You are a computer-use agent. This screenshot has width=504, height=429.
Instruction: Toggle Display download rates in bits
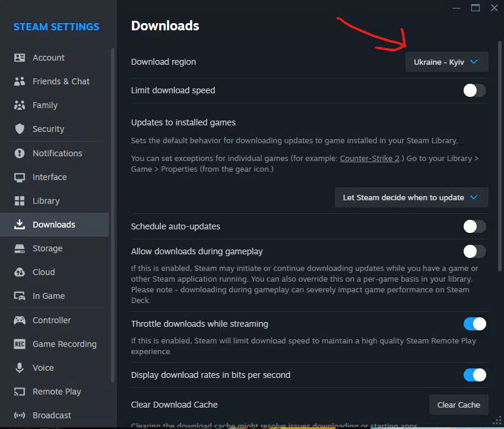pyautogui.click(x=474, y=375)
